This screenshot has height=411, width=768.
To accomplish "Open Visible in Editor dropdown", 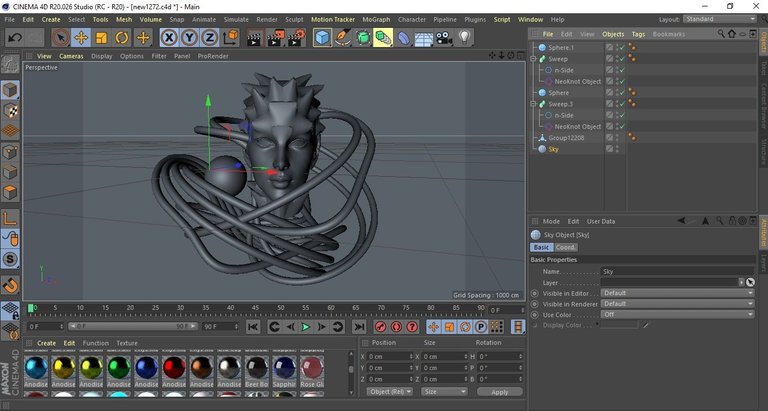I will point(677,293).
